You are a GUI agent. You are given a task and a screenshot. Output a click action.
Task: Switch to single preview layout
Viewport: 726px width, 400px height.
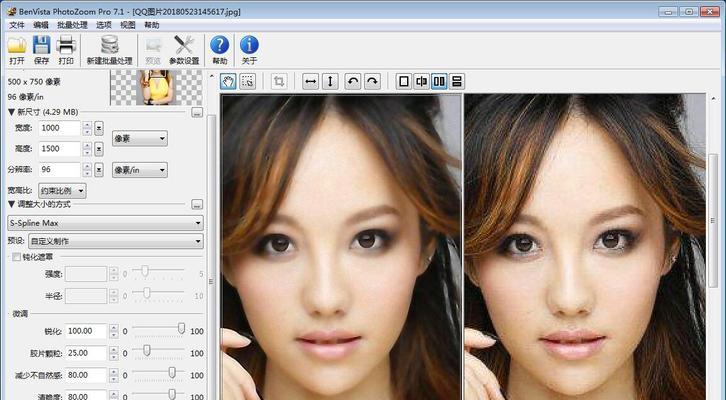(404, 81)
